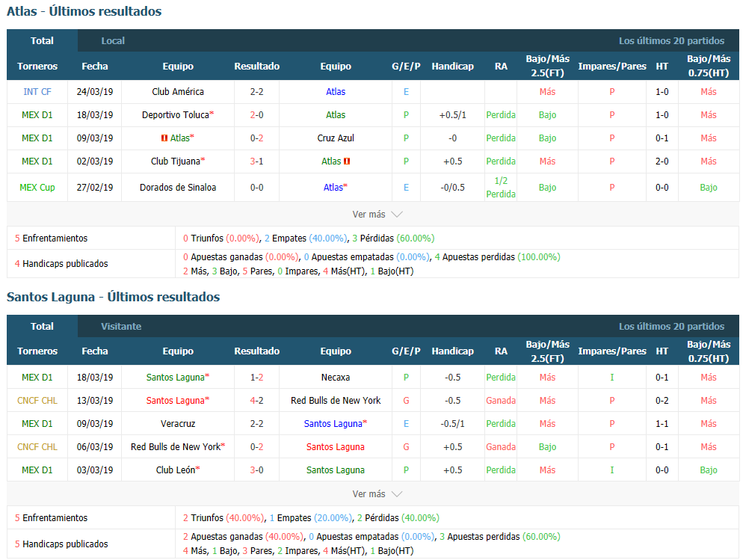Click CNCF CHL tournament on 13/03/19
The image size is (743, 560).
[37, 401]
